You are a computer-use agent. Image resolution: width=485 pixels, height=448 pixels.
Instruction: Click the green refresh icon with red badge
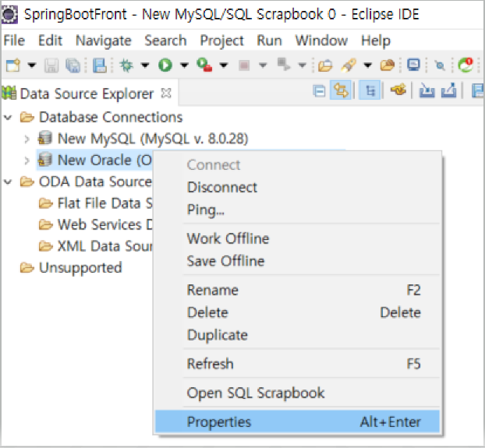tap(466, 65)
